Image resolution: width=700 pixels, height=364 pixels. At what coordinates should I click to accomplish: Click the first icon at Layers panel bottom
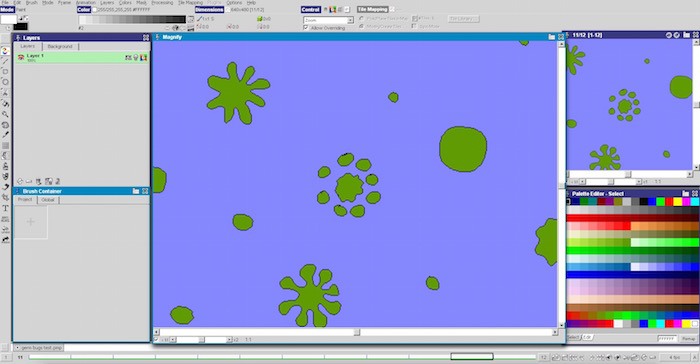point(20,181)
